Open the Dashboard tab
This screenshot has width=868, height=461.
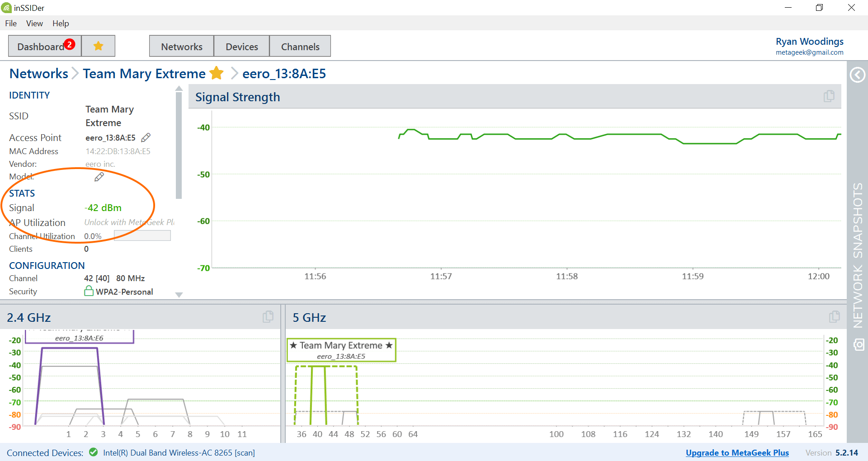[x=45, y=46]
